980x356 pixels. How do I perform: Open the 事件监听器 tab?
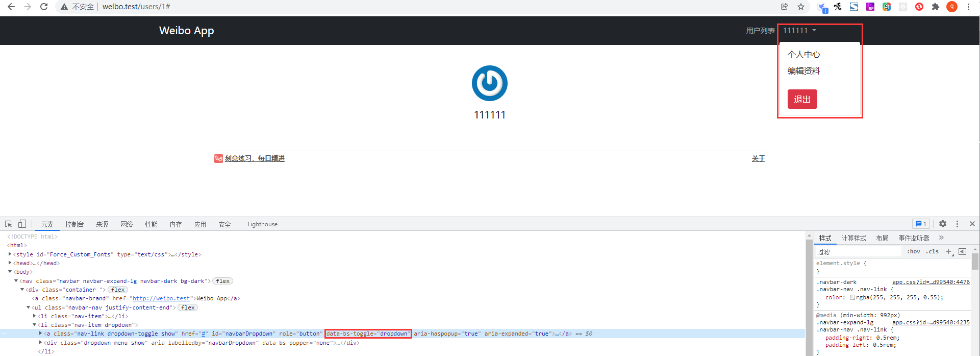[914, 238]
